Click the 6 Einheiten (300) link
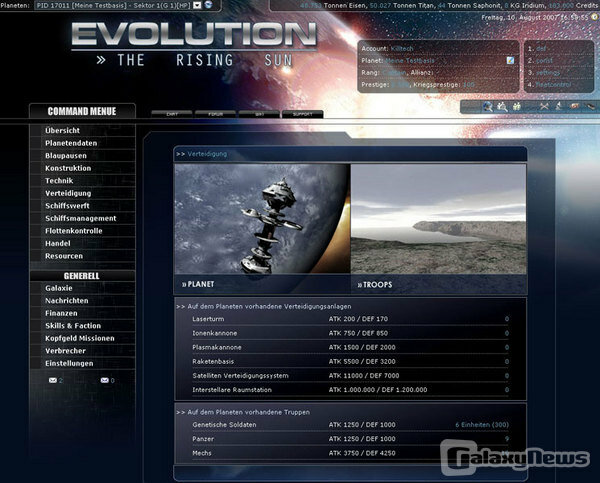 click(x=482, y=425)
